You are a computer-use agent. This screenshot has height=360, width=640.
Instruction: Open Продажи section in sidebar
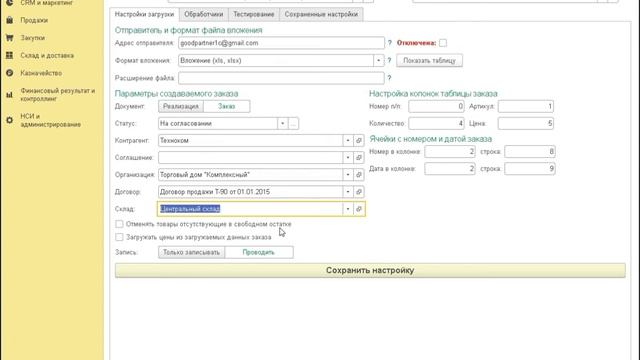point(34,20)
